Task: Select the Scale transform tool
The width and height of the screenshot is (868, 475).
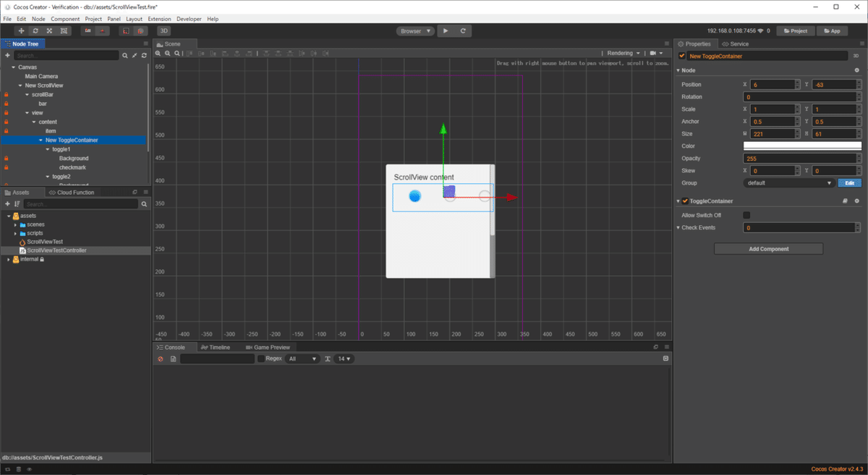Action: click(49, 31)
